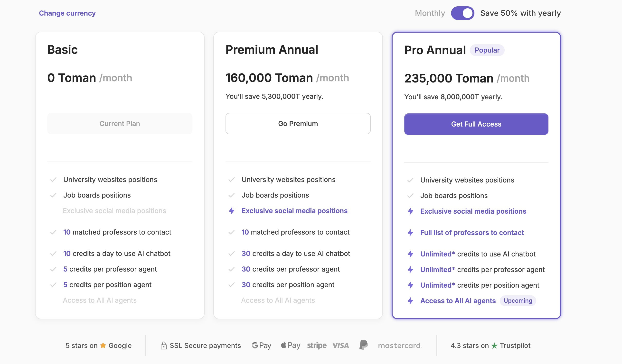
Task: Click the Stripe logo
Action: tap(317, 346)
